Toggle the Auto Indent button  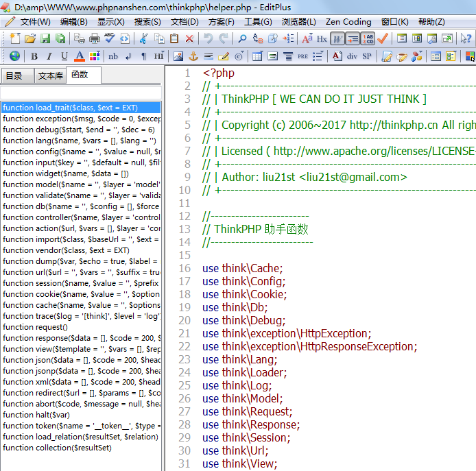pos(353,38)
